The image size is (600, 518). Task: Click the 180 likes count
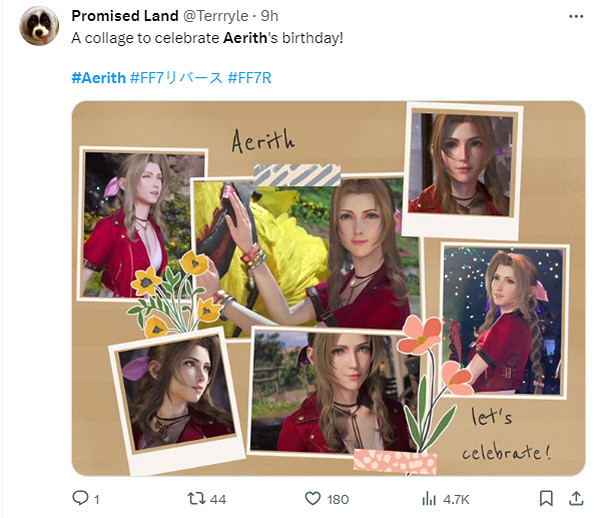coord(338,498)
